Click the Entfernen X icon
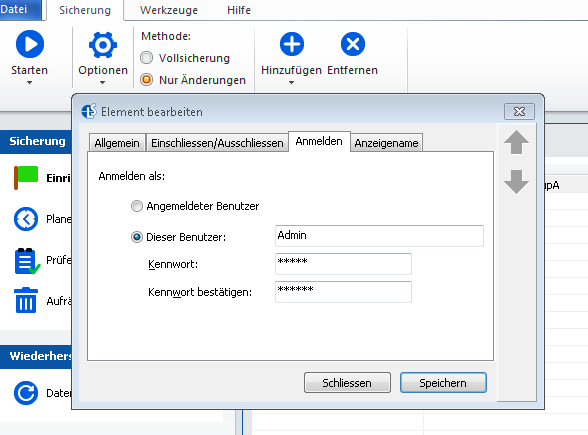The image size is (588, 435). point(352,44)
